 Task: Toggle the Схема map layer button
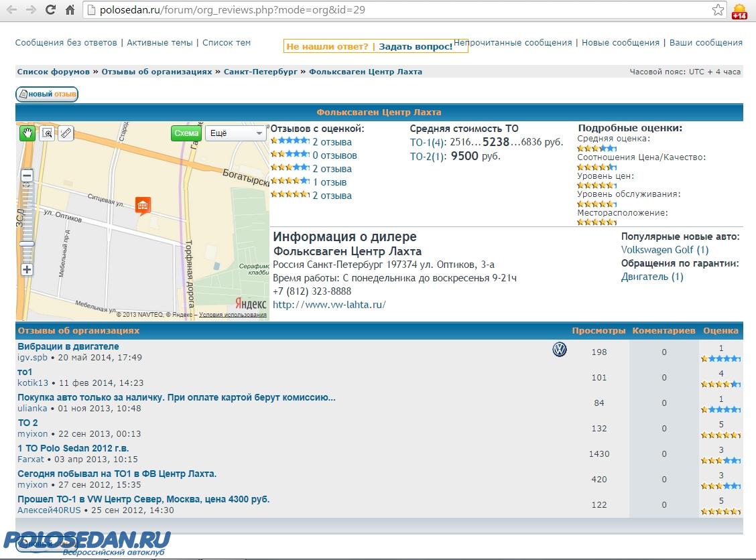[186, 133]
